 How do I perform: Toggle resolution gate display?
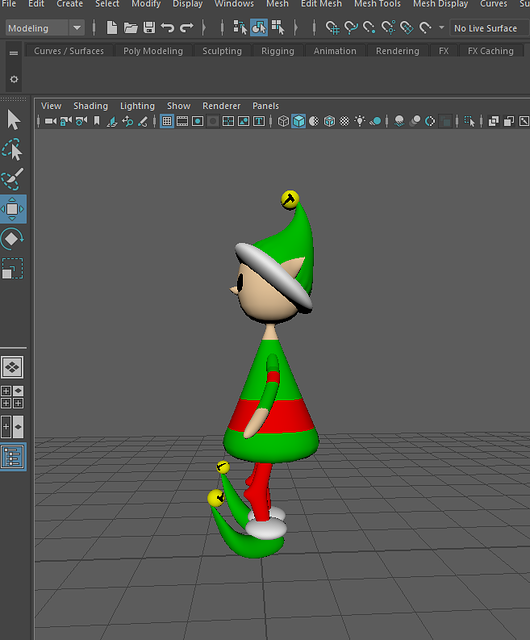[198, 121]
